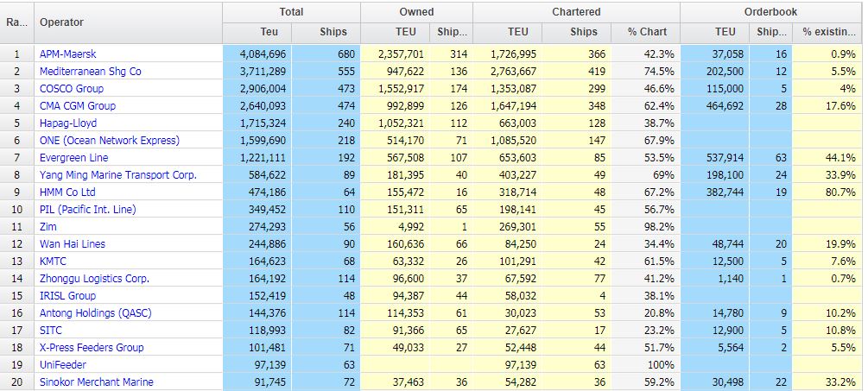Select the owned TEU value 4,992
Viewport: 868px width, 391px height.
coord(410,227)
